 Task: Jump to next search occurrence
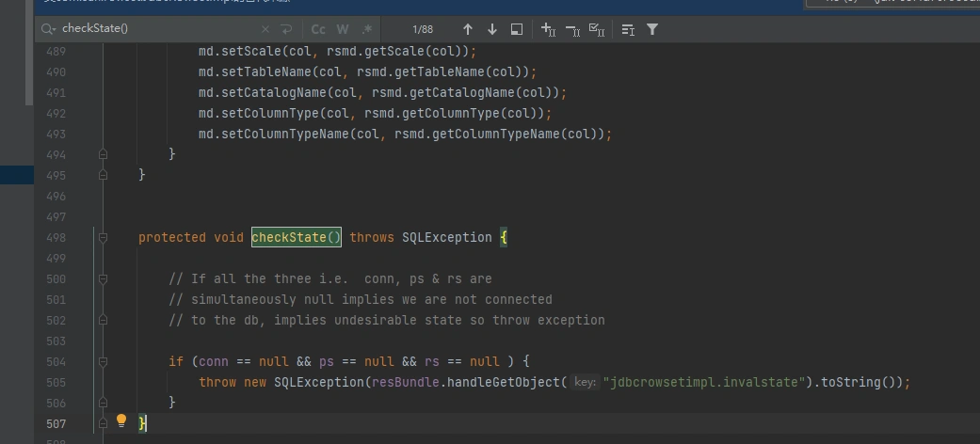tap(491, 29)
